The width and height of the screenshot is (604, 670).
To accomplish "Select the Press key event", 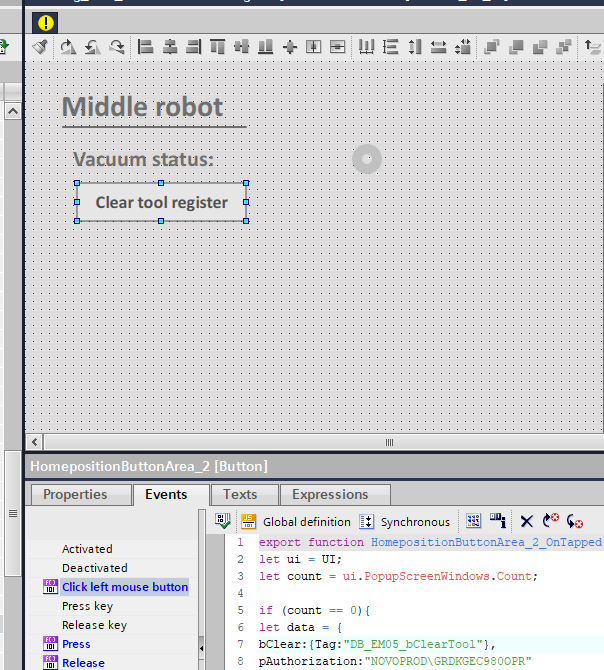I will (87, 606).
